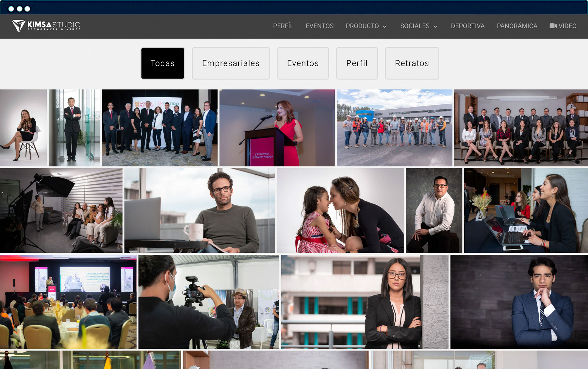
Task: Go to the EVENTOS page
Action: (x=319, y=26)
